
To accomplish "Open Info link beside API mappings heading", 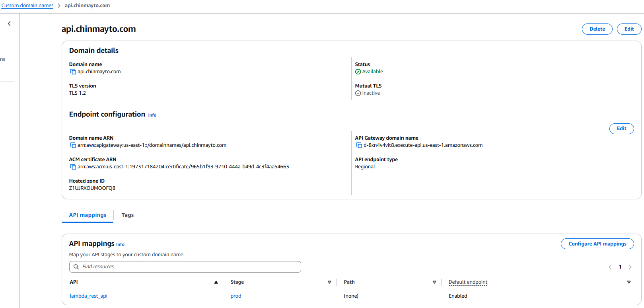I will click(x=120, y=244).
